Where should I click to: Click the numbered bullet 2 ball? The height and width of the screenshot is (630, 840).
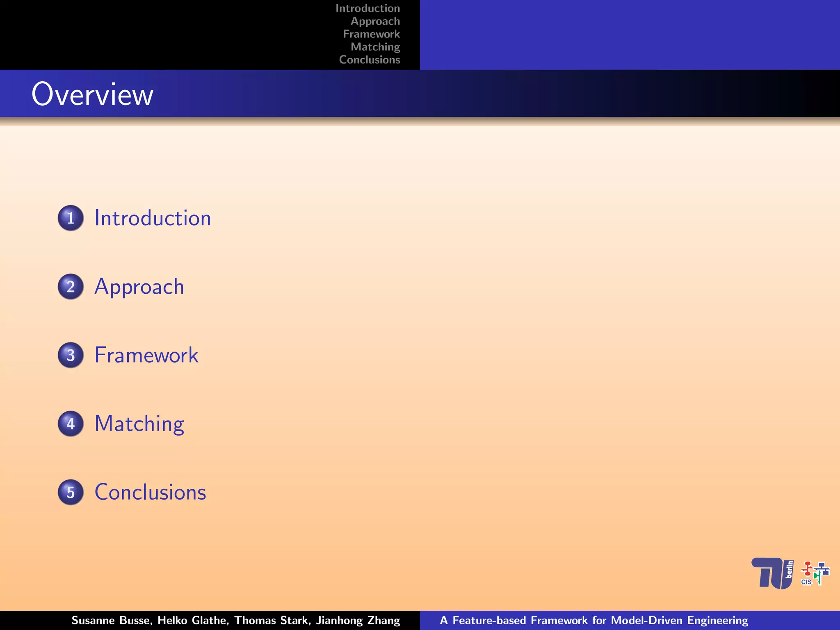pos(71,286)
